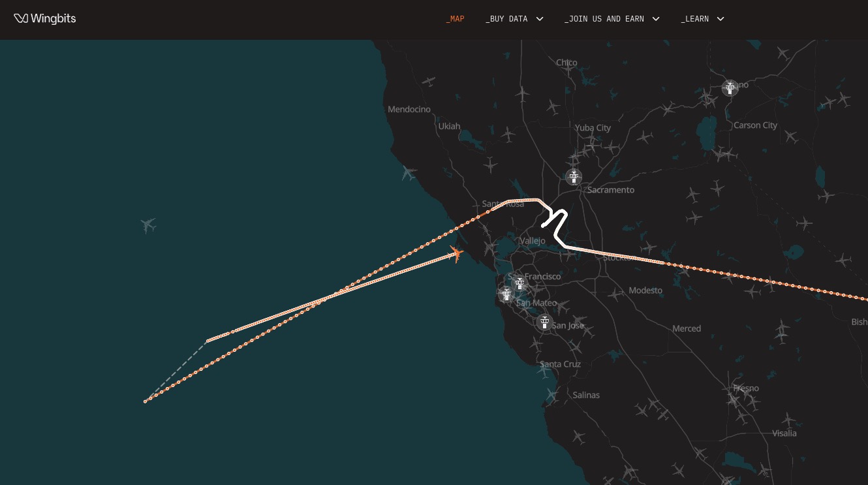Click the southwest end point of the flight track
868x485 pixels.
(x=145, y=401)
